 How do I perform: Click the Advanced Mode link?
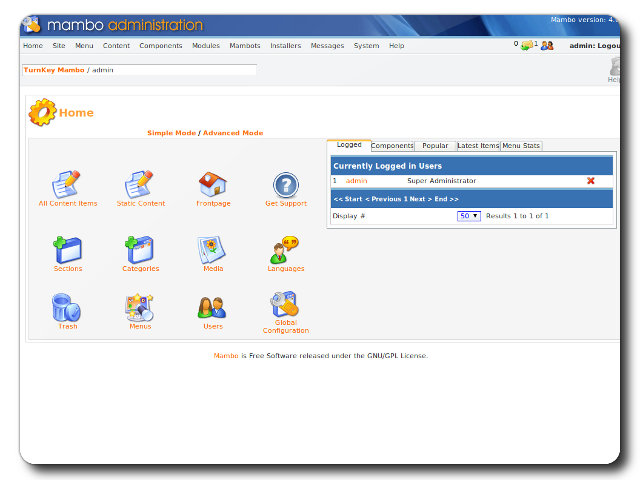(x=233, y=133)
